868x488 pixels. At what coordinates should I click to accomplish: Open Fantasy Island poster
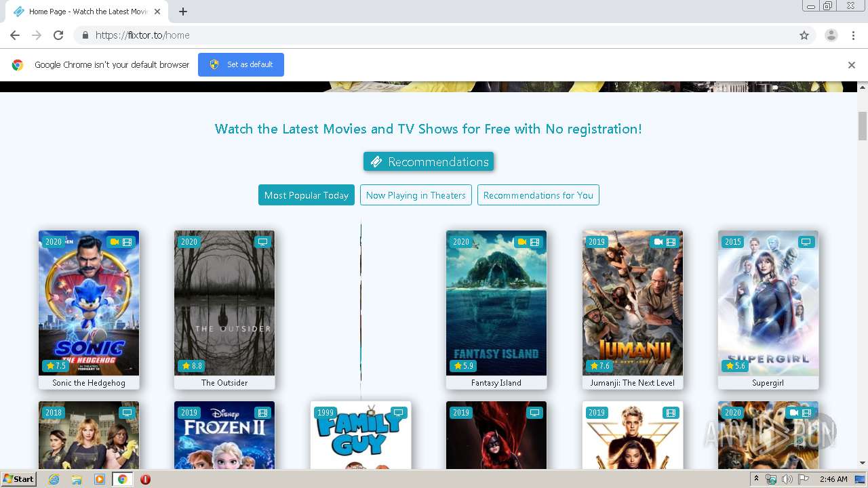tap(496, 303)
